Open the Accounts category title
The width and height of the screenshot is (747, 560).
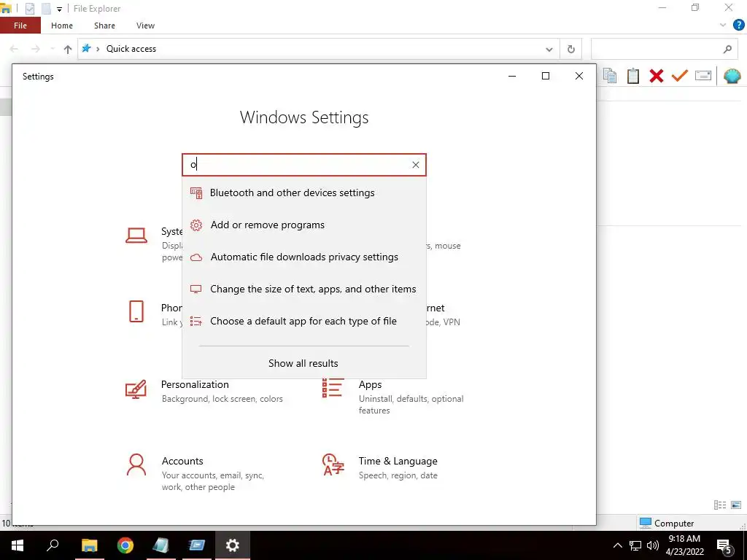[182, 461]
